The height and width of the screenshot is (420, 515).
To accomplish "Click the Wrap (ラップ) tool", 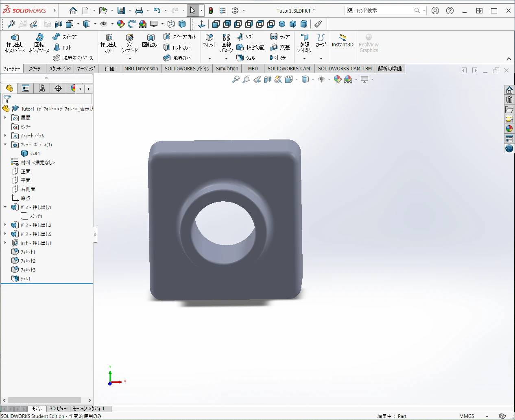I will [280, 37].
